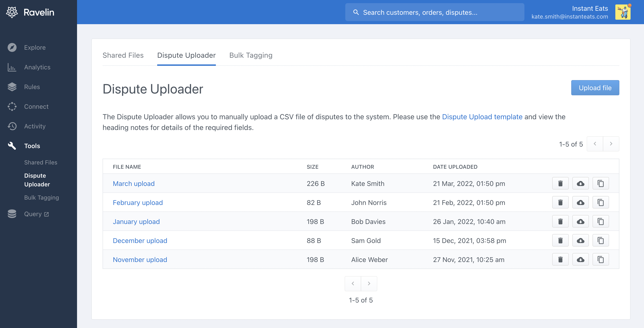Go to next page at top pagination
The height and width of the screenshot is (328, 644).
[x=611, y=144]
